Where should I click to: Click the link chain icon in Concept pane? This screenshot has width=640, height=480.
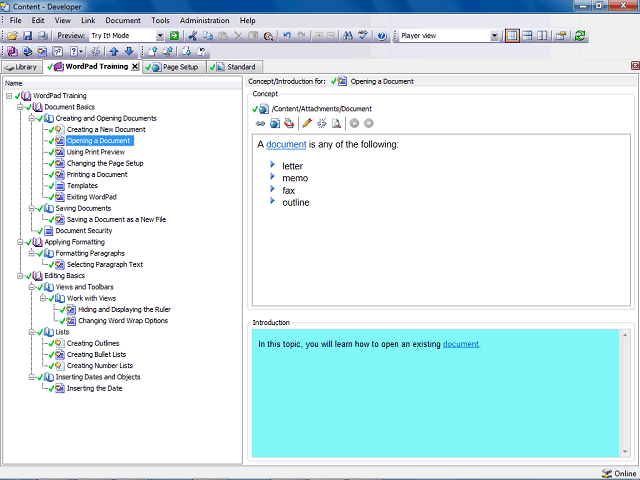(x=260, y=123)
